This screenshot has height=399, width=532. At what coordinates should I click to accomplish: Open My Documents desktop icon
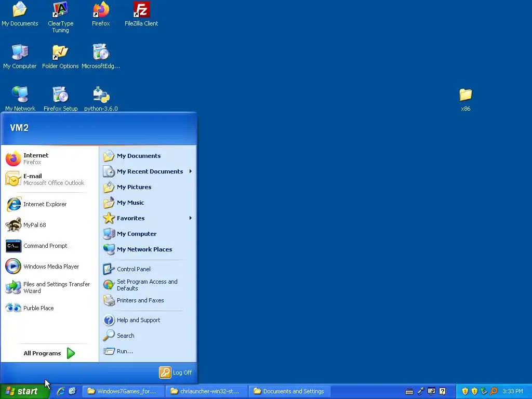[x=20, y=14]
